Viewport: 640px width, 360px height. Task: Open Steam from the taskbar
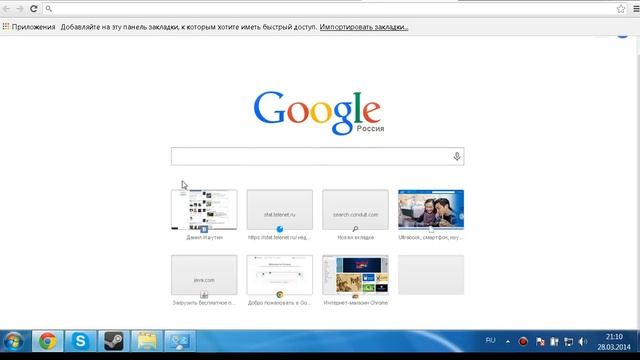pyautogui.click(x=113, y=341)
